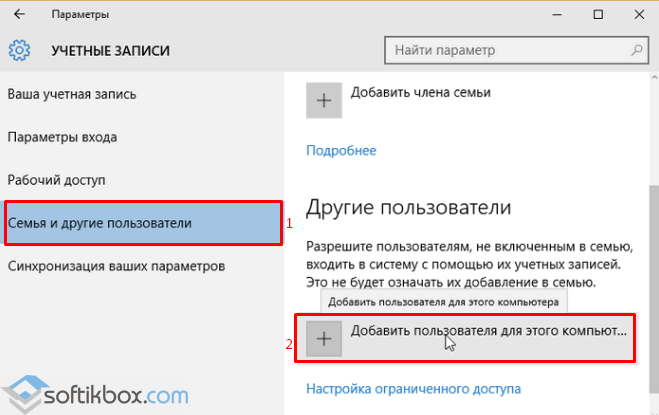This screenshot has height=415, width=659.
Task: Click the Добавить члена семьи label
Action: click(x=420, y=92)
